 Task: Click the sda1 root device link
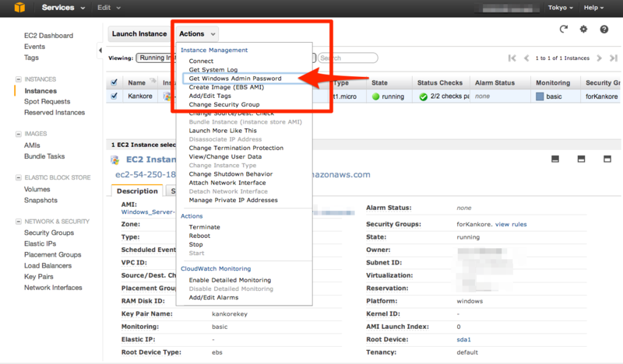463,340
